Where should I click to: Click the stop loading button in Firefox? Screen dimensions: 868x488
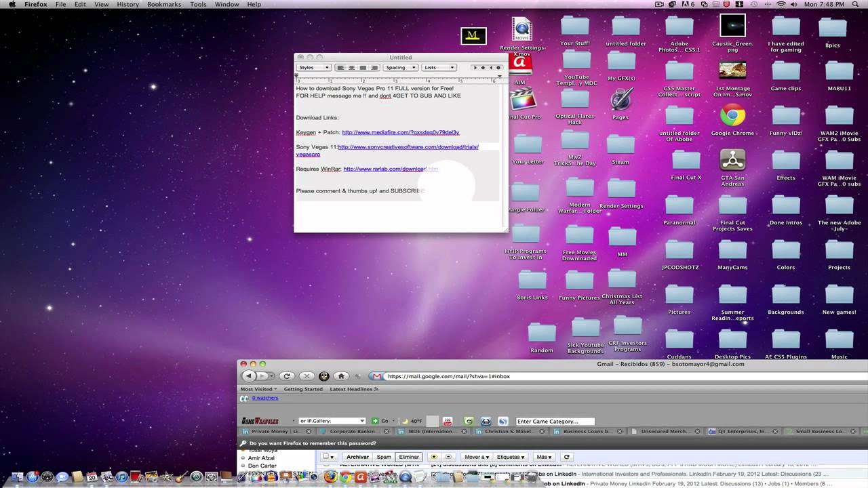pyautogui.click(x=306, y=375)
